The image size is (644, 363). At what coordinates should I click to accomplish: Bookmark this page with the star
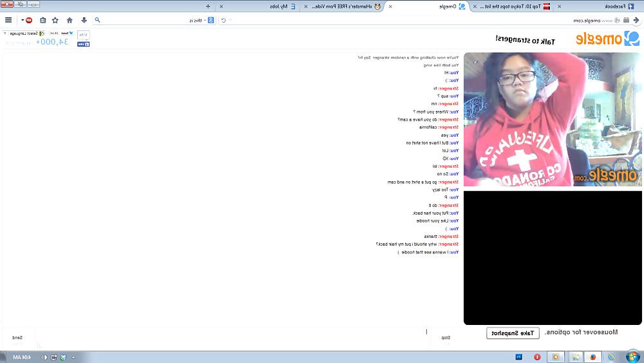[55, 20]
